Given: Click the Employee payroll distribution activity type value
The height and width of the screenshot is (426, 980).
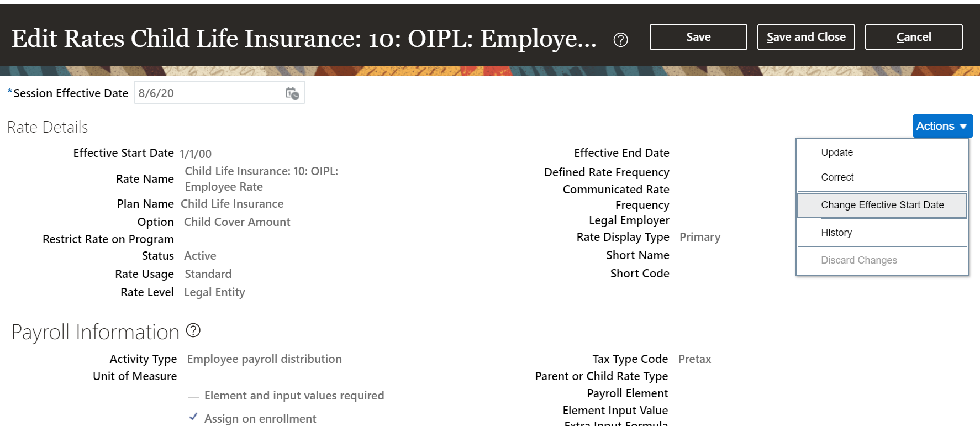Looking at the screenshot, I should 264,359.
